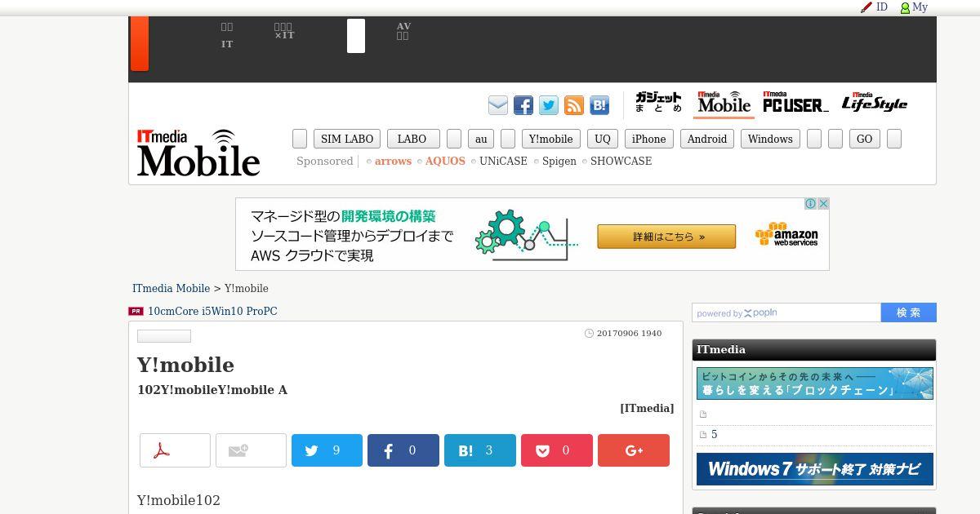The image size is (980, 514).
Task: Click the Y!mobile article headline
Action: pyautogui.click(x=185, y=365)
